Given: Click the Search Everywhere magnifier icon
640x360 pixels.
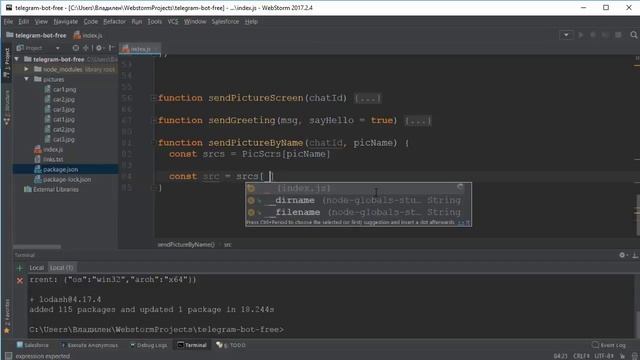Looking at the screenshot, I should (634, 35).
